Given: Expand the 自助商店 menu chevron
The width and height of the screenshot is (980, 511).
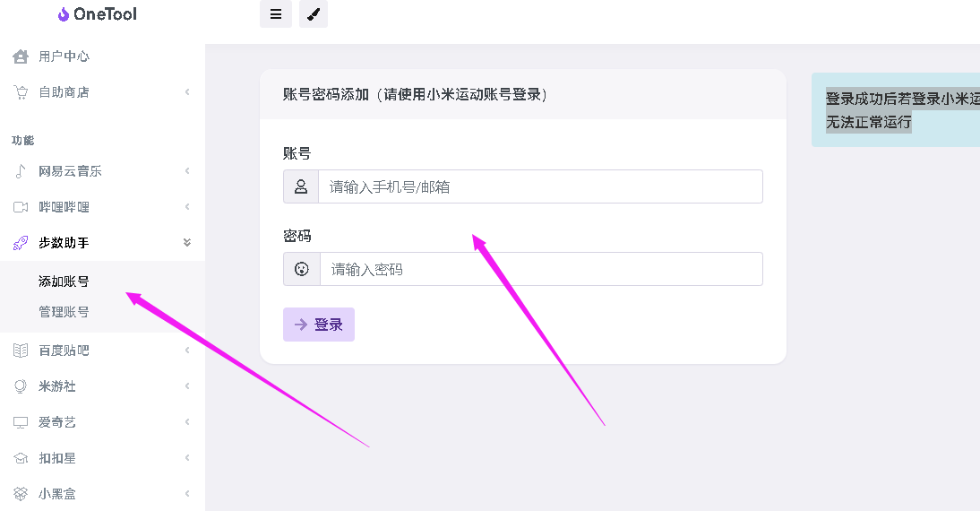Looking at the screenshot, I should (x=187, y=92).
